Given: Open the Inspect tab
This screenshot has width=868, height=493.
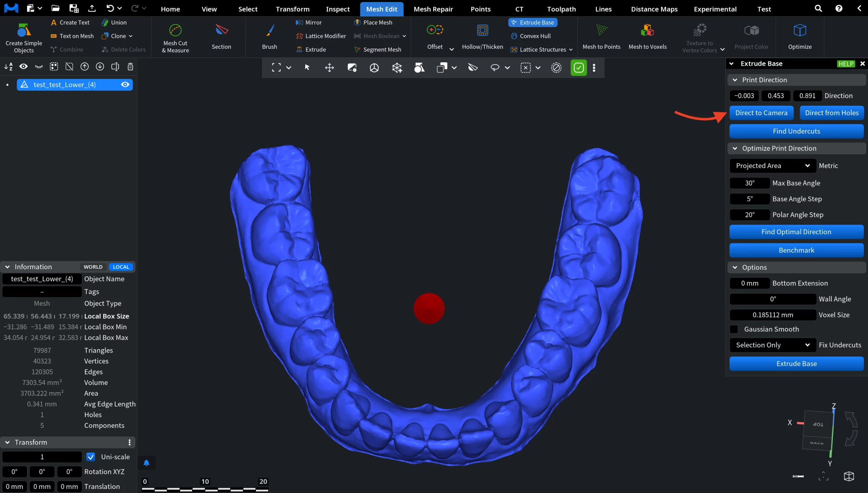Looking at the screenshot, I should (x=337, y=9).
